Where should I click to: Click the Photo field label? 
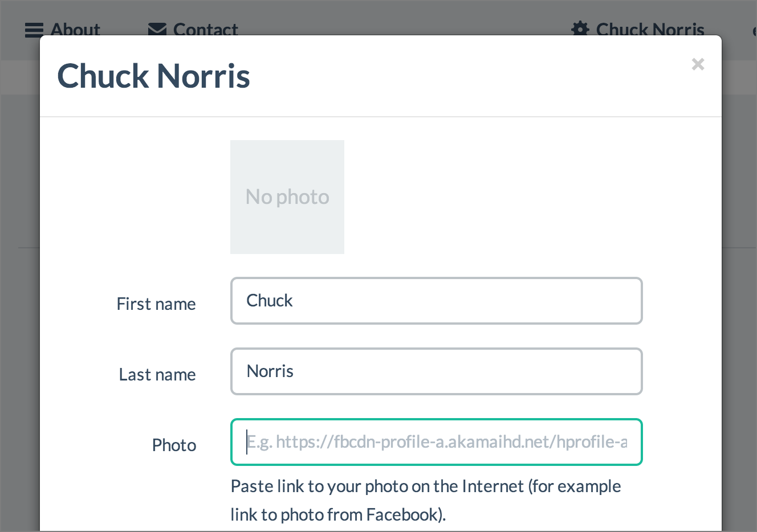pos(174,445)
